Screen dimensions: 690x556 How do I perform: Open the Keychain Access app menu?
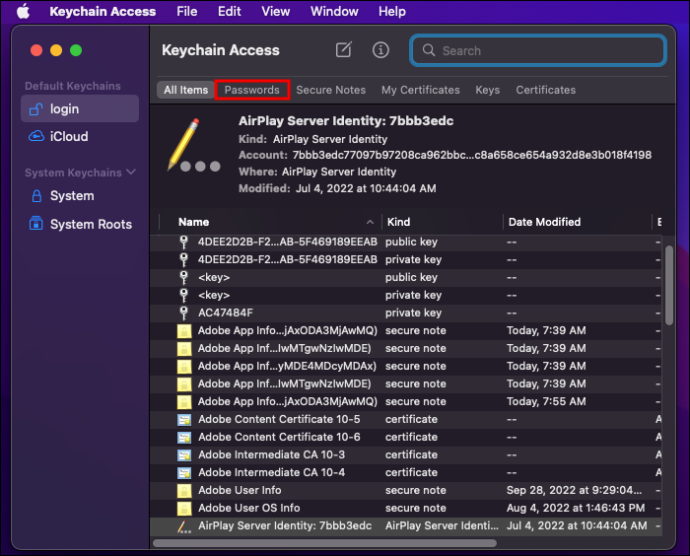[x=103, y=11]
